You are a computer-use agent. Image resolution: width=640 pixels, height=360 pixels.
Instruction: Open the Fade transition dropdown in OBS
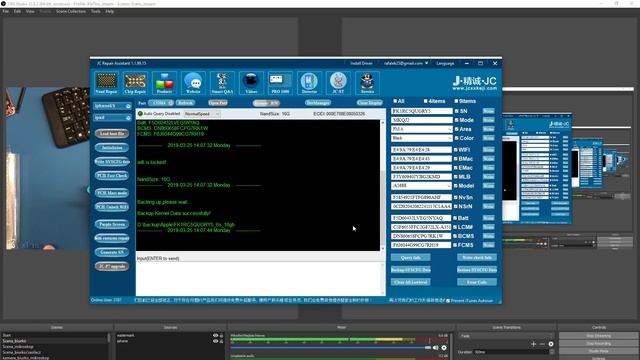506,336
